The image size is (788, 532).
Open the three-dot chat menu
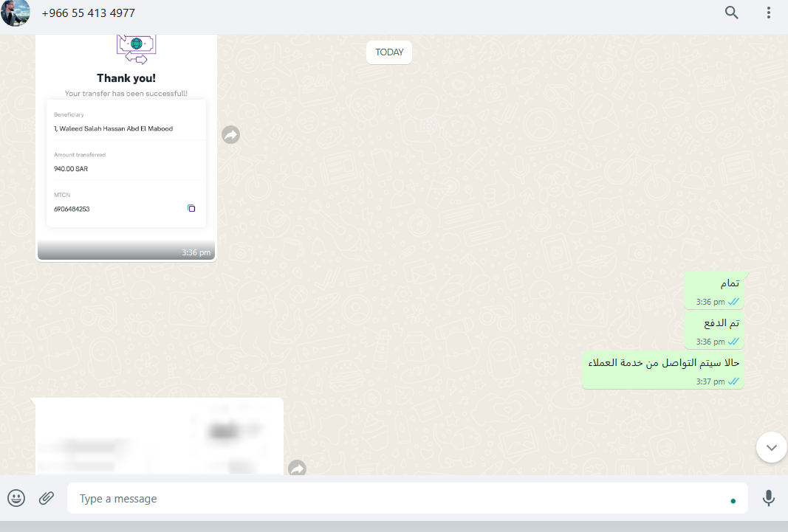tap(768, 13)
